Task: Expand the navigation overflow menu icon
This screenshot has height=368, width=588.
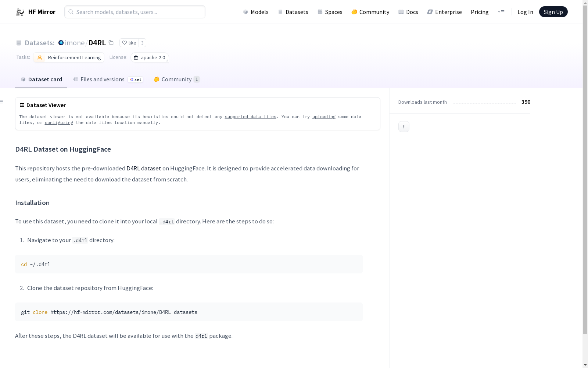Action: click(501, 12)
